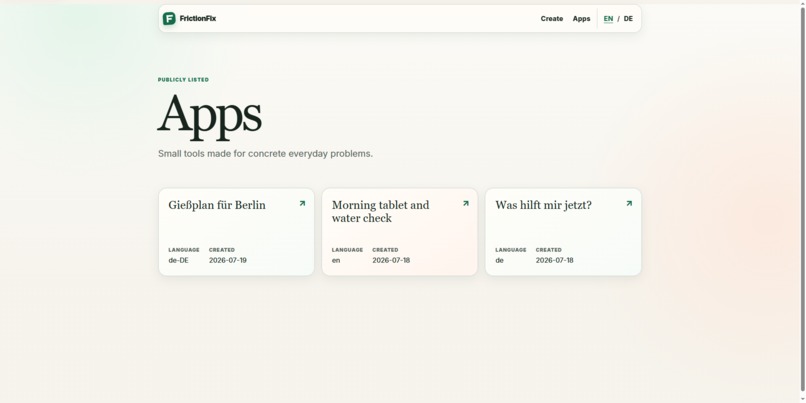The height and width of the screenshot is (403, 806).
Task: Click the large Apps page heading
Action: [x=209, y=116]
